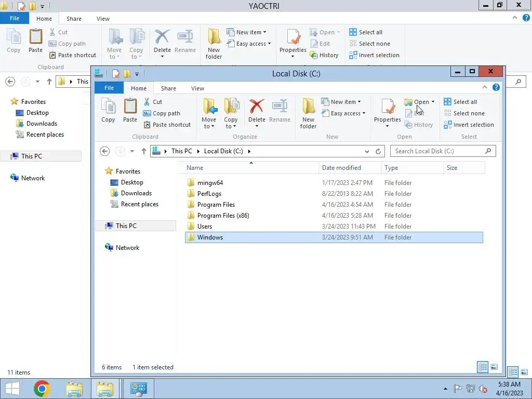
Task: Click This PC in address bar breadcrumb
Action: click(181, 151)
